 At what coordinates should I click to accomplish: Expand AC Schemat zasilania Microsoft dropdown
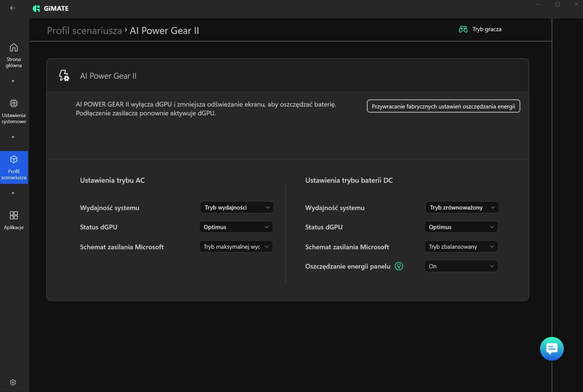(x=236, y=247)
